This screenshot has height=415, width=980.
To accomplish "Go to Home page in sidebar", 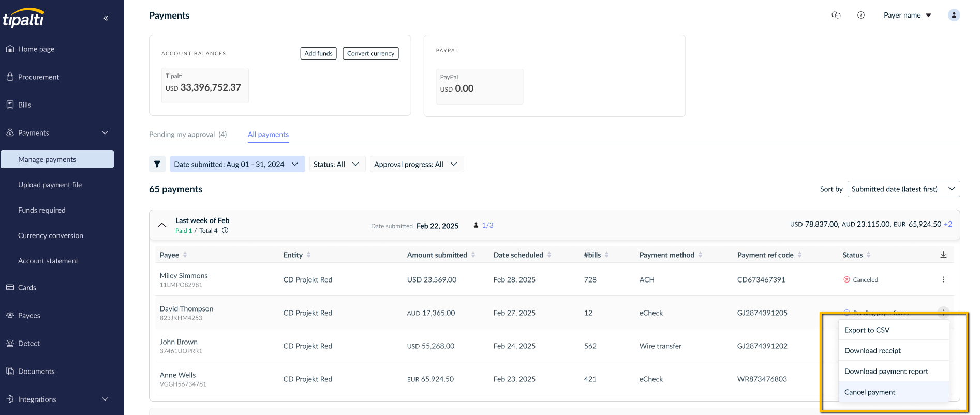I will [36, 49].
